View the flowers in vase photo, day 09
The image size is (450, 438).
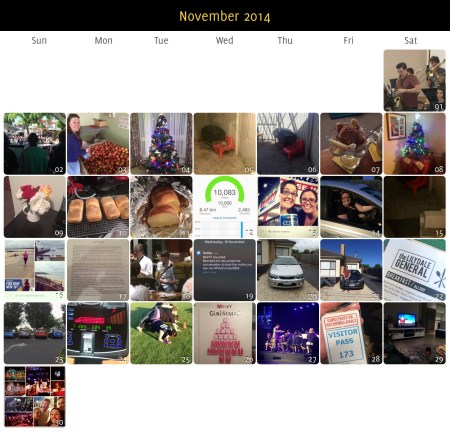point(35,207)
